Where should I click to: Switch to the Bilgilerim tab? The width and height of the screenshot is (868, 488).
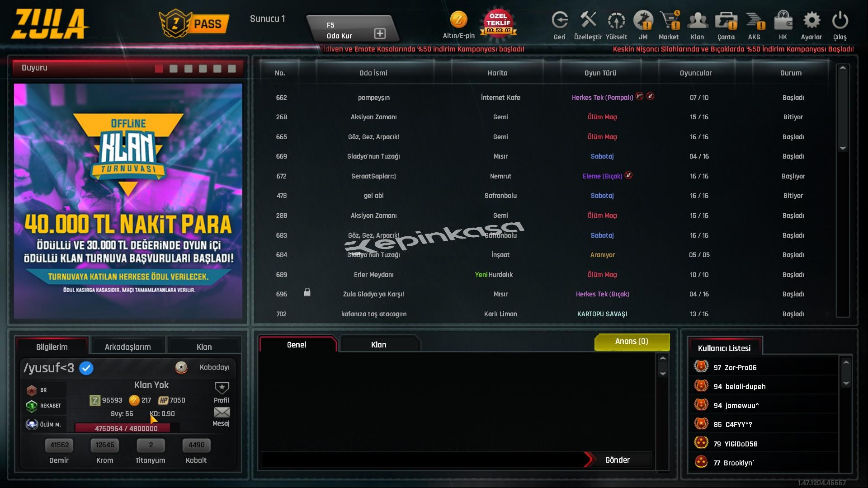click(x=52, y=347)
